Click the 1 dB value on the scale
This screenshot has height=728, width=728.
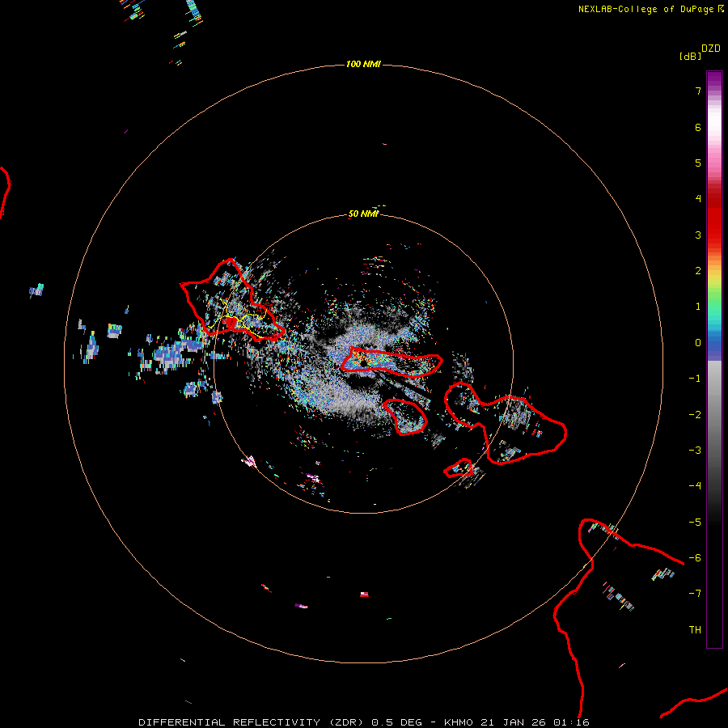click(698, 307)
